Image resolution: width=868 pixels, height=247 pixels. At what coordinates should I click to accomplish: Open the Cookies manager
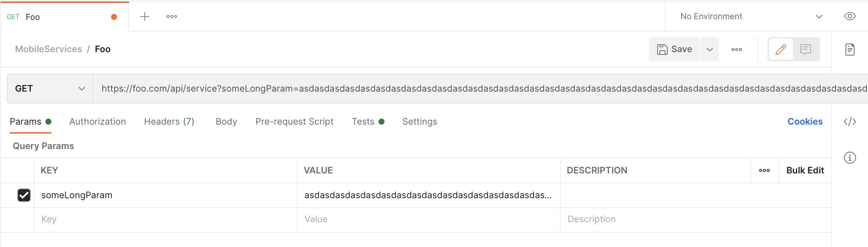[x=805, y=121]
